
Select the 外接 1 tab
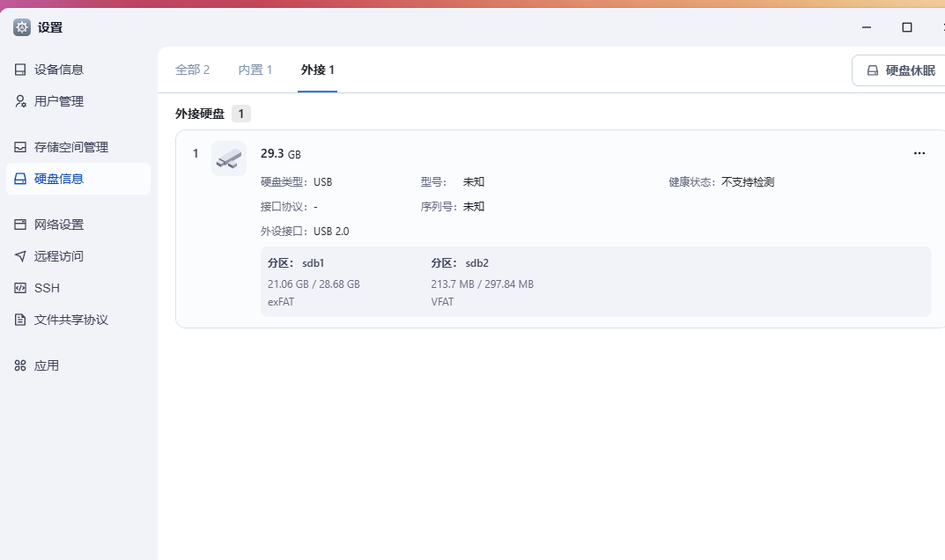click(317, 70)
